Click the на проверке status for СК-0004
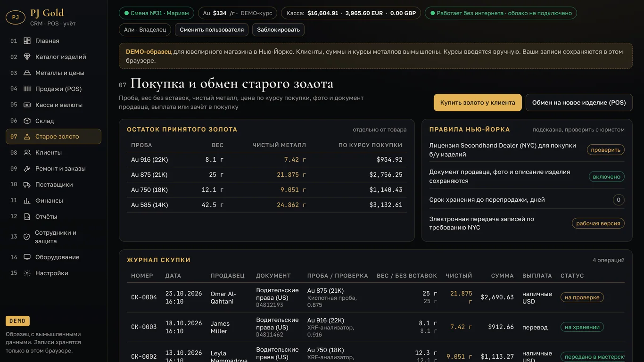The width and height of the screenshot is (644, 362). coord(582,297)
